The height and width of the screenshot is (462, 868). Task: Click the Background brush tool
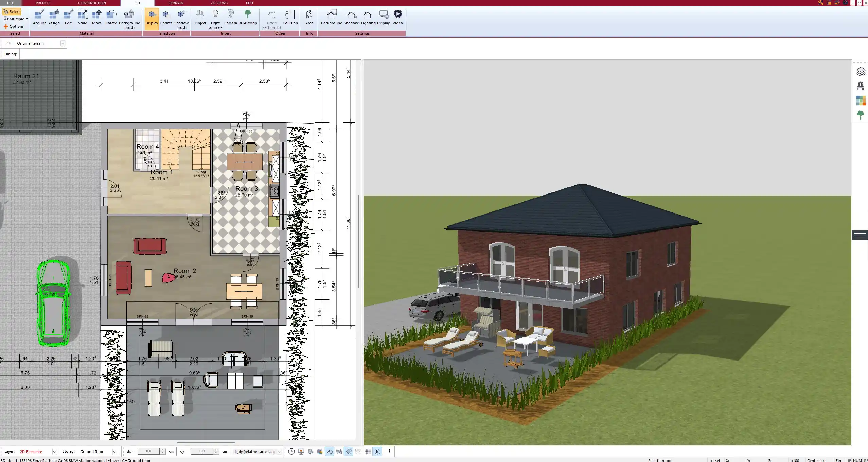point(129,19)
